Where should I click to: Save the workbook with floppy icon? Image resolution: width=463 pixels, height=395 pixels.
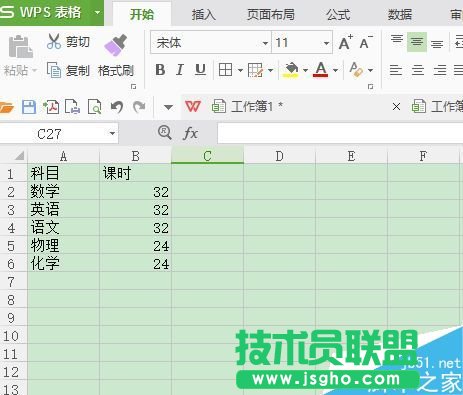[29, 107]
